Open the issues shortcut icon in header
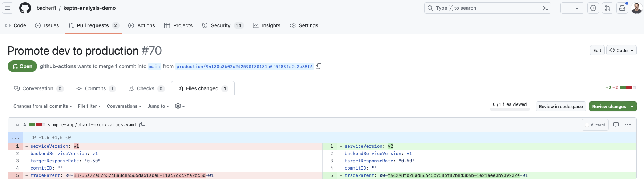Viewport: 644px width, 194px height. pos(593,8)
